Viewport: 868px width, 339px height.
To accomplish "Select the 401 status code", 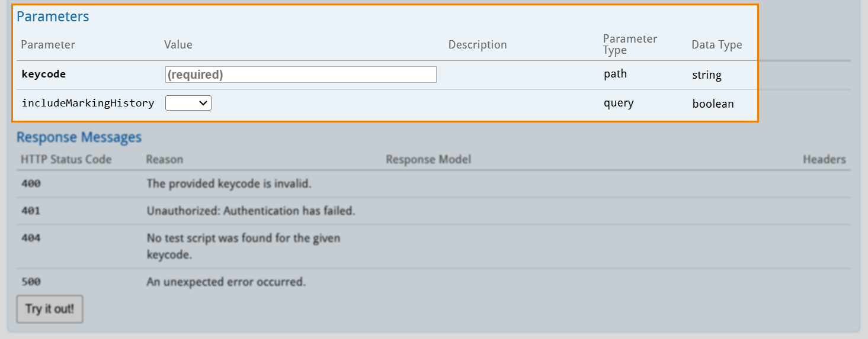I will 31,211.
